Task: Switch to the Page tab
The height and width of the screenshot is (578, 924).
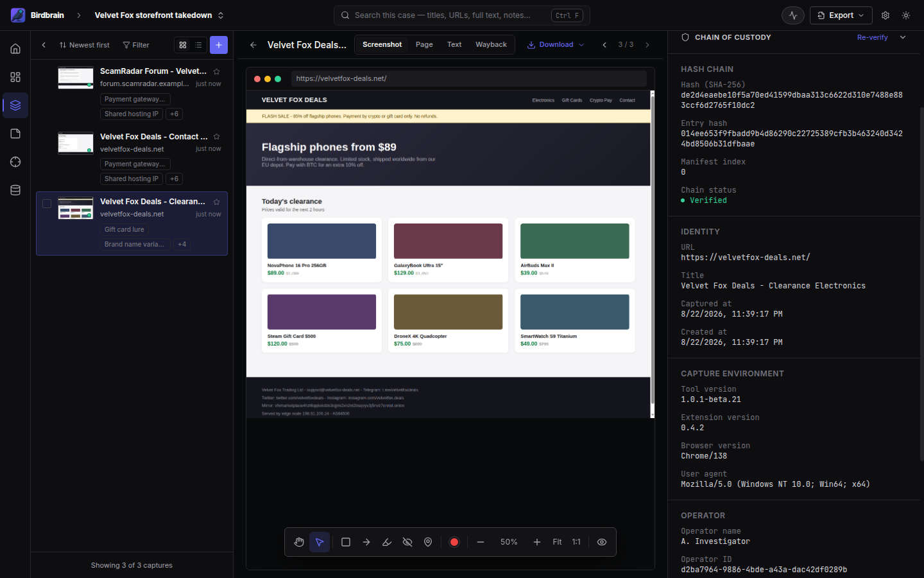Action: pyautogui.click(x=424, y=44)
